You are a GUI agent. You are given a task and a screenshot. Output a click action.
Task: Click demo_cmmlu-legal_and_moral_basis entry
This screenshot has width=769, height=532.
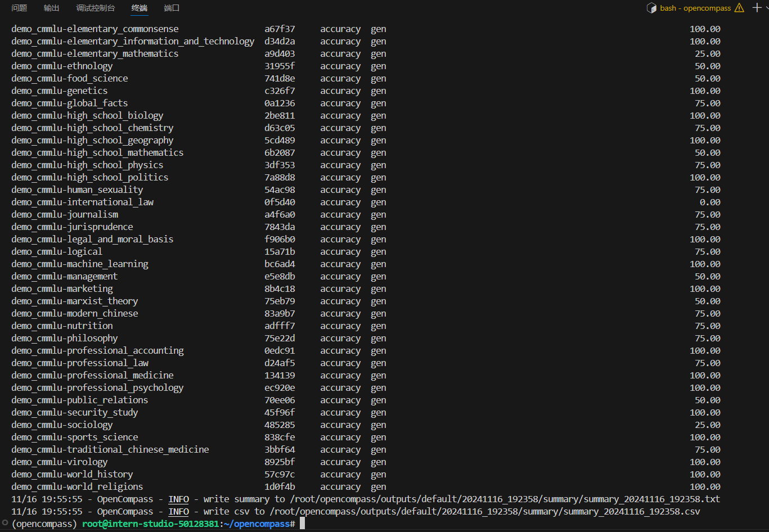pyautogui.click(x=92, y=239)
